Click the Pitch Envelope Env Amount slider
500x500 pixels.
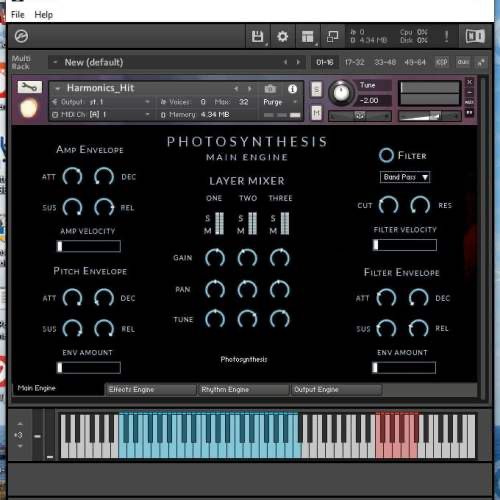pyautogui.click(x=89, y=367)
